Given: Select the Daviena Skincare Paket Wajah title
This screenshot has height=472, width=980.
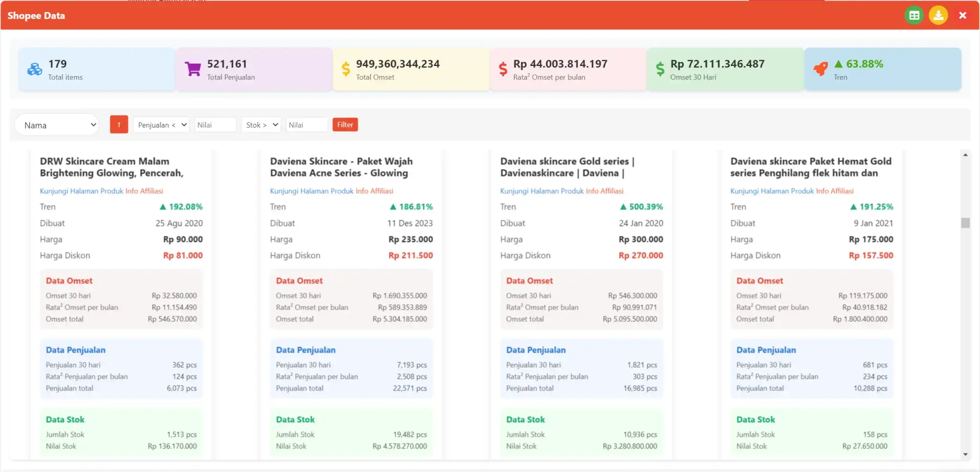Looking at the screenshot, I should tap(341, 167).
